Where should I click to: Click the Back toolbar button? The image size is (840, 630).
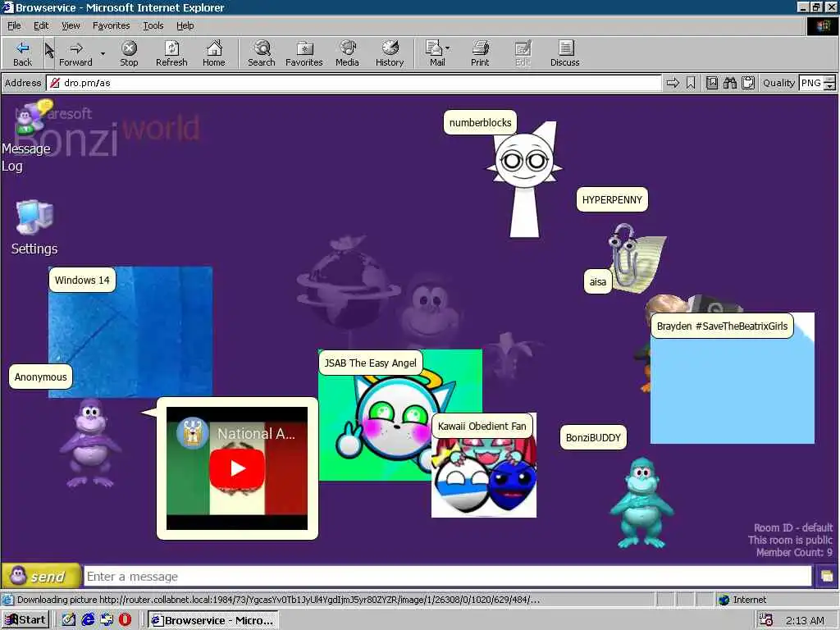[x=22, y=53]
